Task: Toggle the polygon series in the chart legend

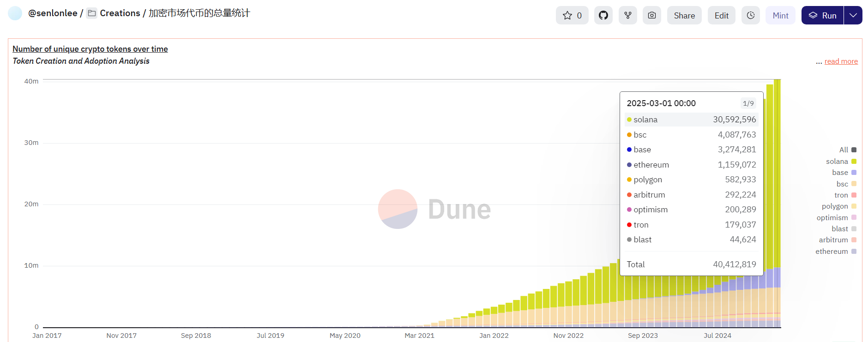Action: point(839,206)
